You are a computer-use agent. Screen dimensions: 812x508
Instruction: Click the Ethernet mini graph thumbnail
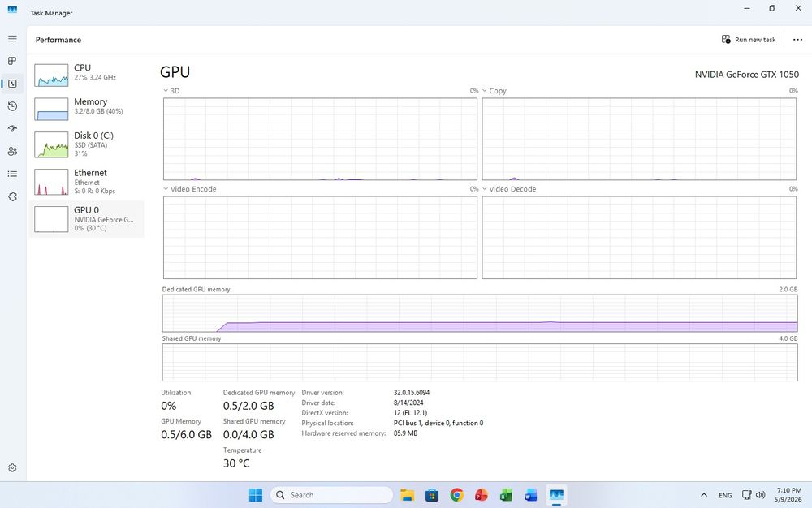(51, 182)
